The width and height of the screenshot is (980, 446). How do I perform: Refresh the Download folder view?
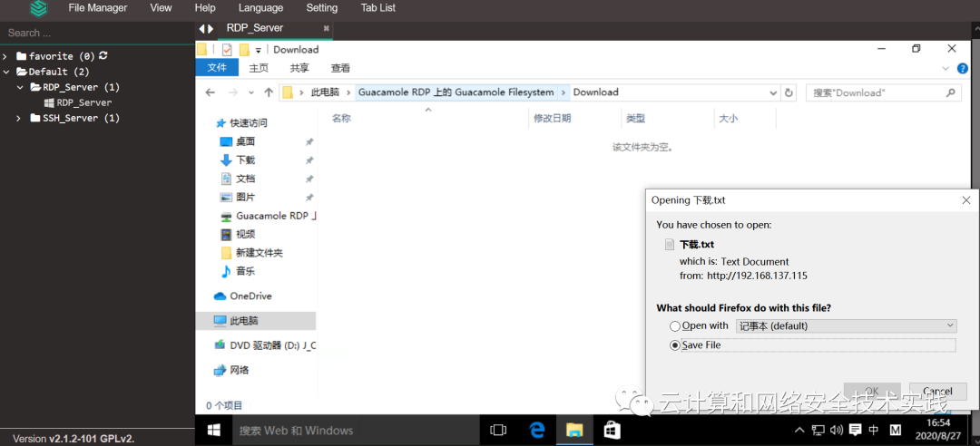tap(789, 92)
